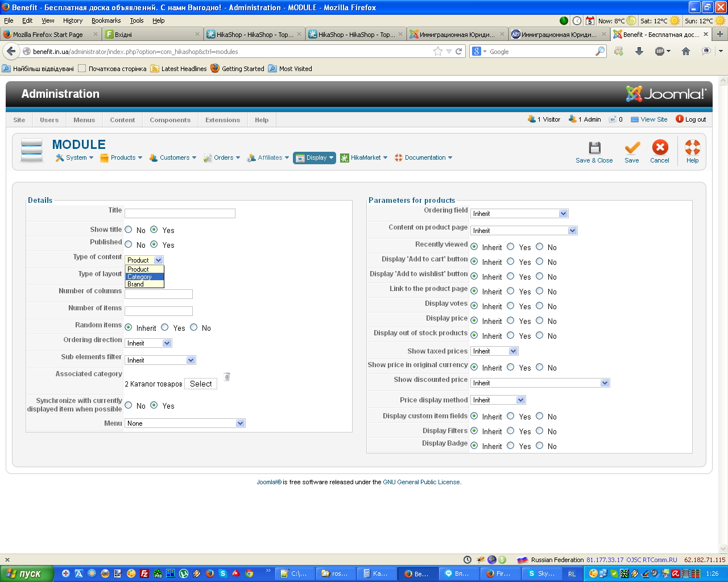The height and width of the screenshot is (582, 728).
Task: Open the Orders dropdown menu
Action: pos(222,158)
